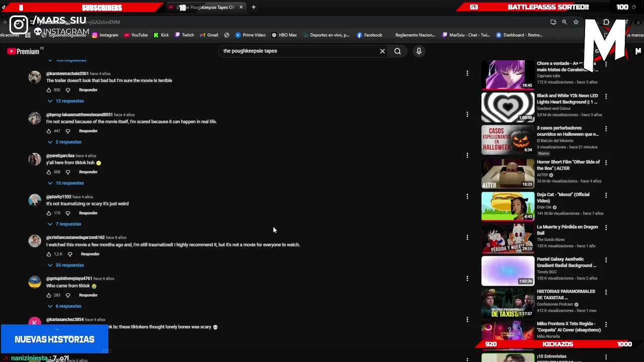Viewport: 644px width, 362px height.
Task: Open options menu for @cristiancastanedagarzon6162's comment
Action: (467, 237)
